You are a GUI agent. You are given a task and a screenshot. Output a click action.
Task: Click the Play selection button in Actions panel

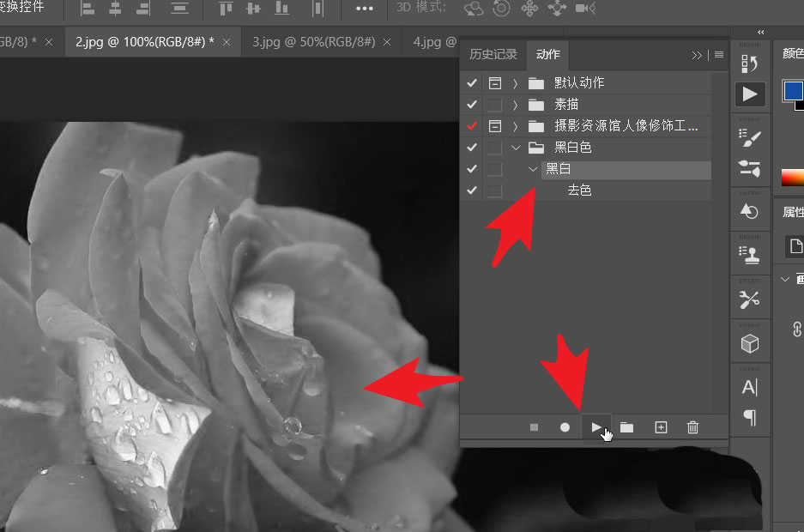tap(595, 426)
